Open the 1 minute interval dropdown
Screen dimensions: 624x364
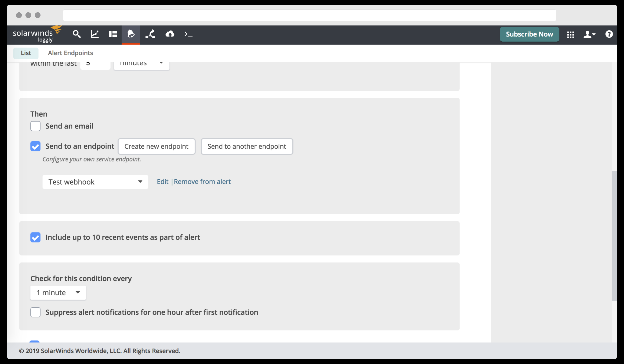[x=58, y=293]
